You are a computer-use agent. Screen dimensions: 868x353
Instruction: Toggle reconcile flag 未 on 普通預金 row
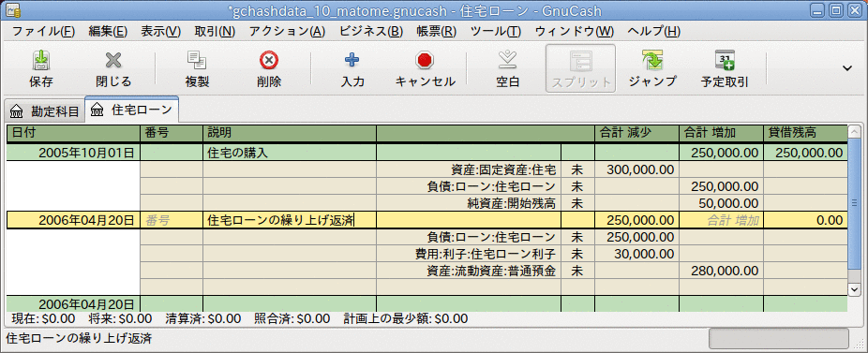577,272
